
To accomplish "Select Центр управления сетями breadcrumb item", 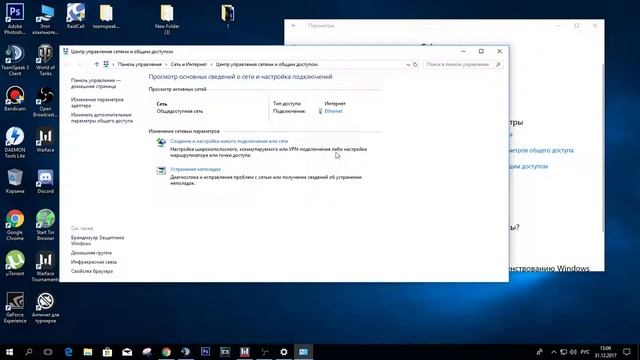I will point(267,64).
